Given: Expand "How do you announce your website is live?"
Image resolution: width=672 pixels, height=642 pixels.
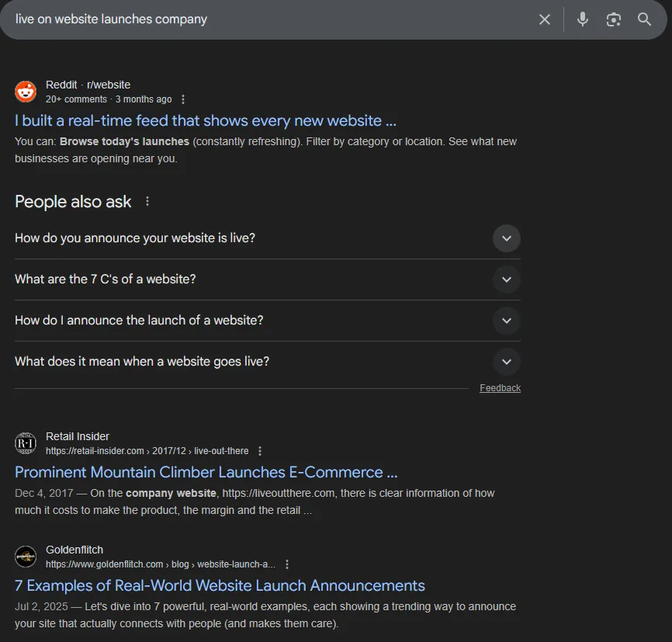Looking at the screenshot, I should (x=506, y=238).
